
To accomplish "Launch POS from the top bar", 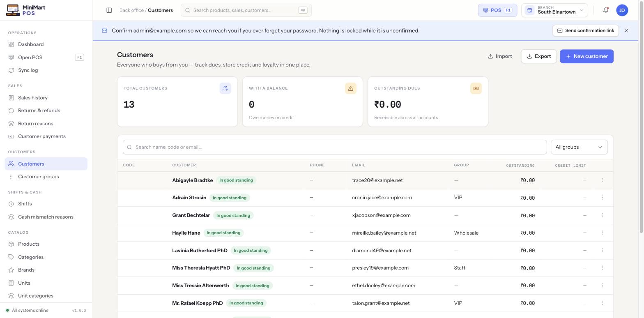I will [497, 10].
